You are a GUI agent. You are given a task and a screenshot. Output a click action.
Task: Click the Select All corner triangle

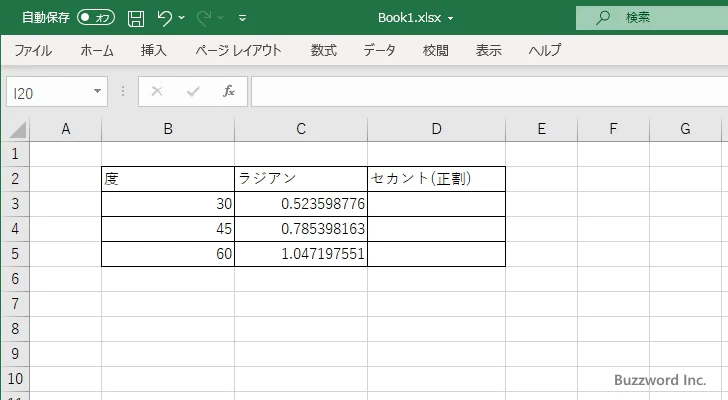[x=18, y=129]
